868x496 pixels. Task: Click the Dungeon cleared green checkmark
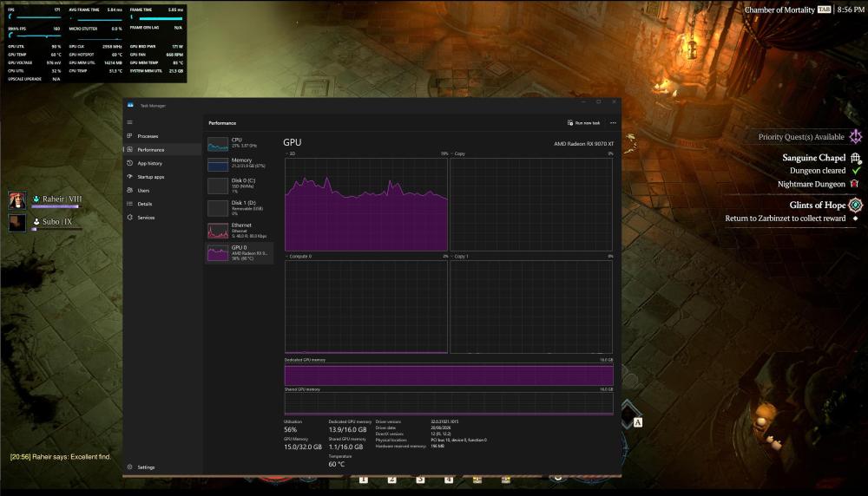[856, 171]
